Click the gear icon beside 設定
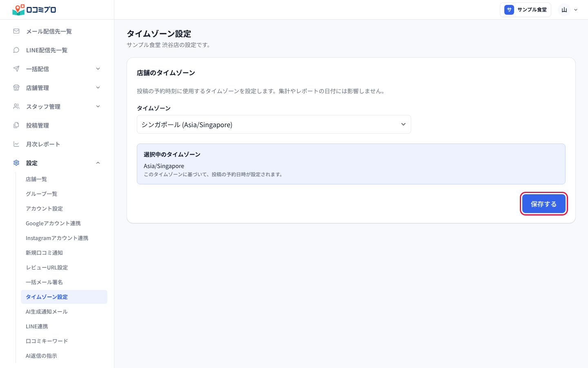The height and width of the screenshot is (368, 588). tap(16, 163)
